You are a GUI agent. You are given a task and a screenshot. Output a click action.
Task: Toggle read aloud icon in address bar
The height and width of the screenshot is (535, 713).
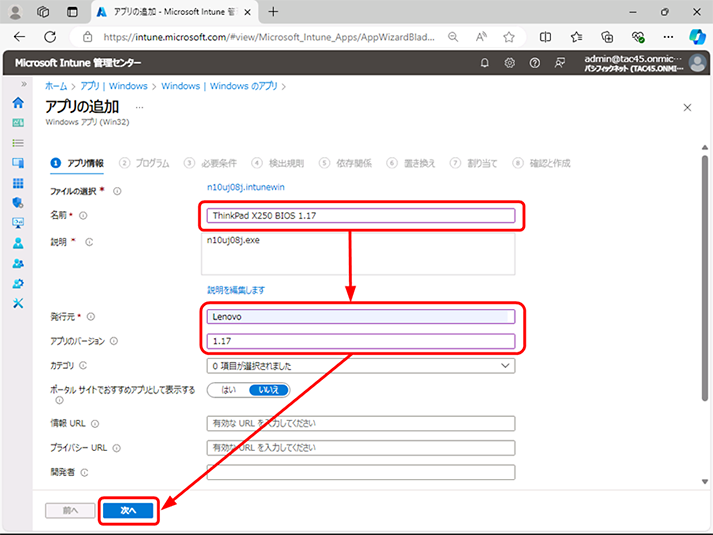click(481, 37)
